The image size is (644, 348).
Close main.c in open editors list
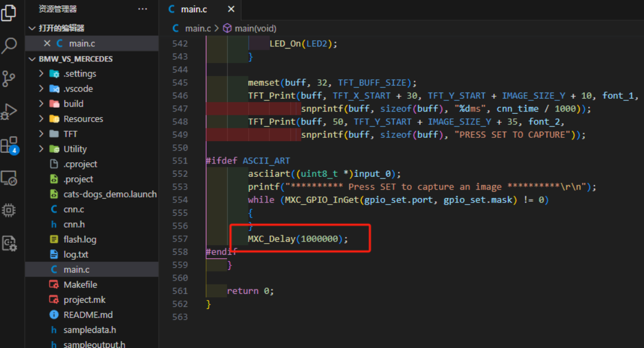click(x=47, y=43)
